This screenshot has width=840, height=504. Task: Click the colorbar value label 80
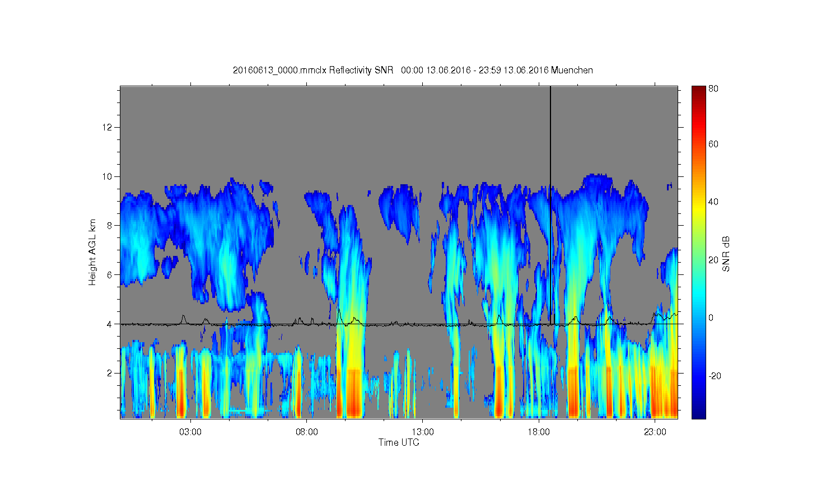pos(713,88)
